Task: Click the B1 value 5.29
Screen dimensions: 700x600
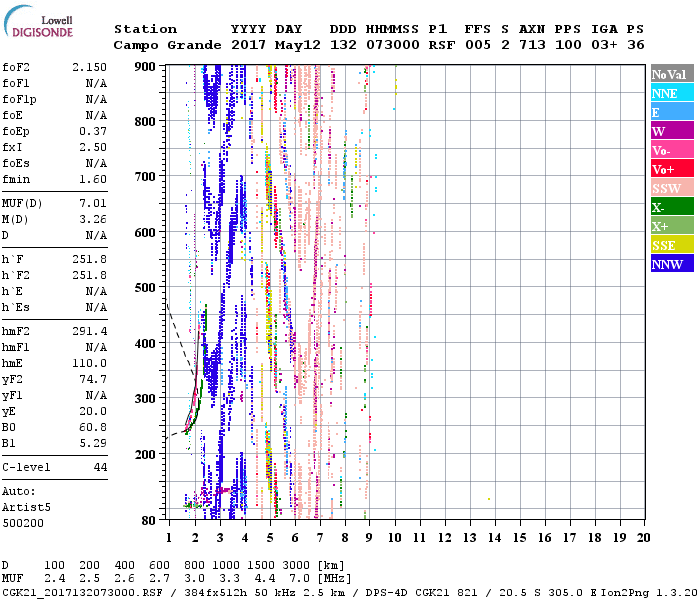Action: (x=93, y=444)
